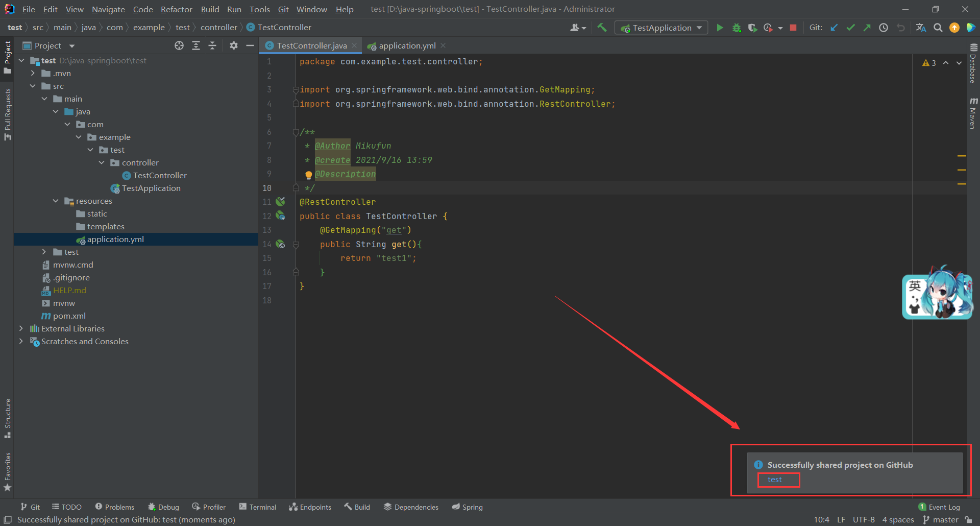Click the LF line separator indicator

[841, 520]
